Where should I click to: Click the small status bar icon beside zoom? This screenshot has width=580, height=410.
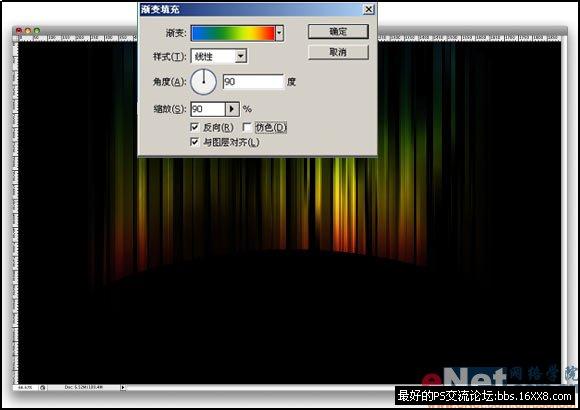(43, 387)
